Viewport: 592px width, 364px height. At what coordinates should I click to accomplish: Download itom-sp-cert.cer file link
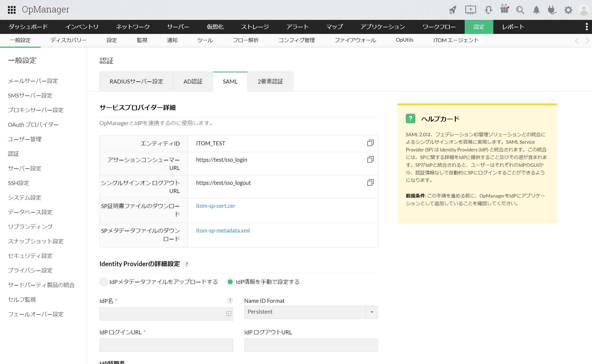pyautogui.click(x=215, y=206)
